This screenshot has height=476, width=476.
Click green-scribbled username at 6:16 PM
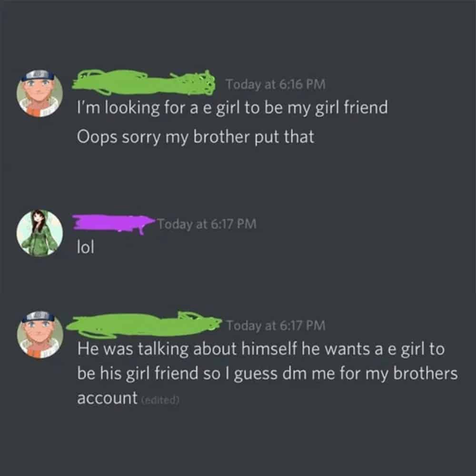click(x=143, y=82)
